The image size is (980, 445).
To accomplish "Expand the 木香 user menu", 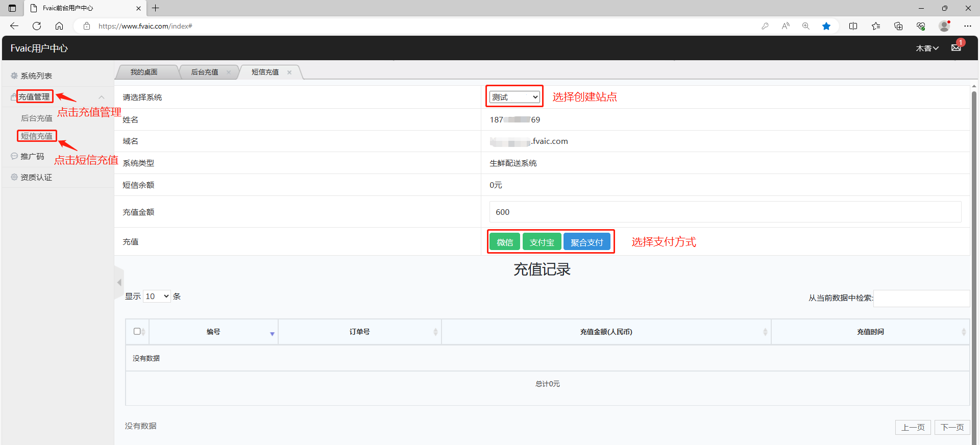I will [927, 48].
